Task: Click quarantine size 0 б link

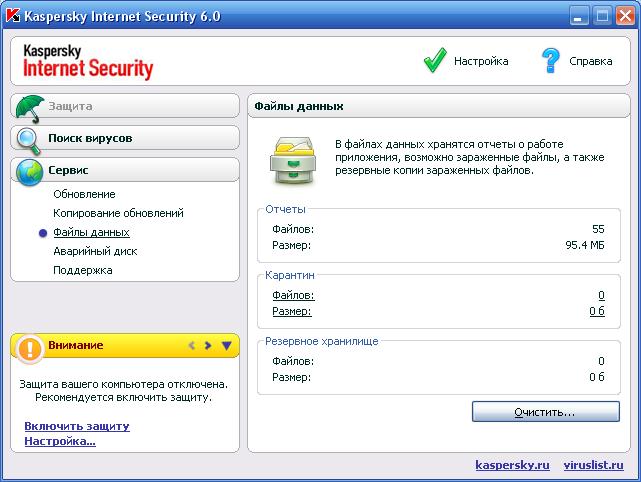Action: [597, 311]
